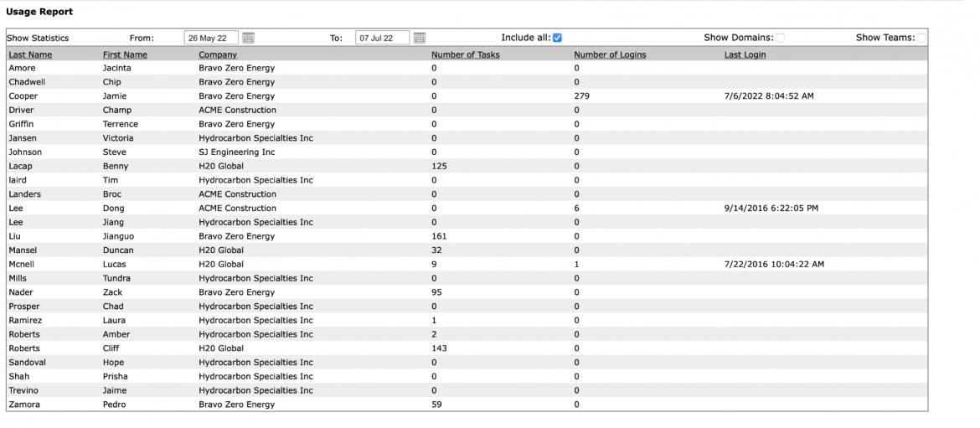Sort by Last Login column

coord(745,55)
